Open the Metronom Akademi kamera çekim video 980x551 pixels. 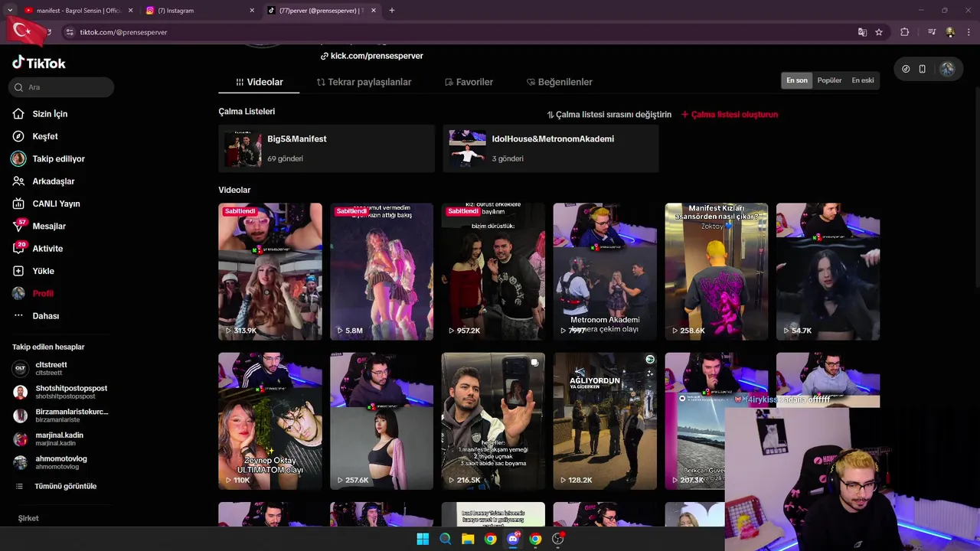605,272
